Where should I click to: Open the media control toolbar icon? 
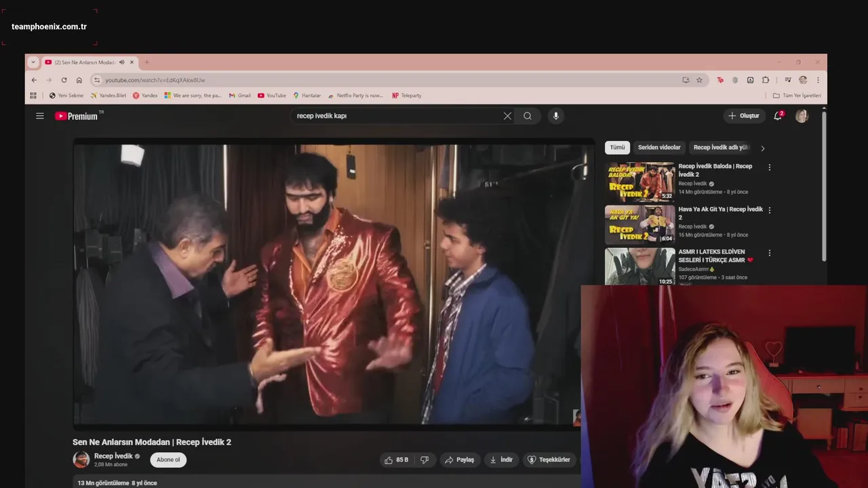pos(787,80)
